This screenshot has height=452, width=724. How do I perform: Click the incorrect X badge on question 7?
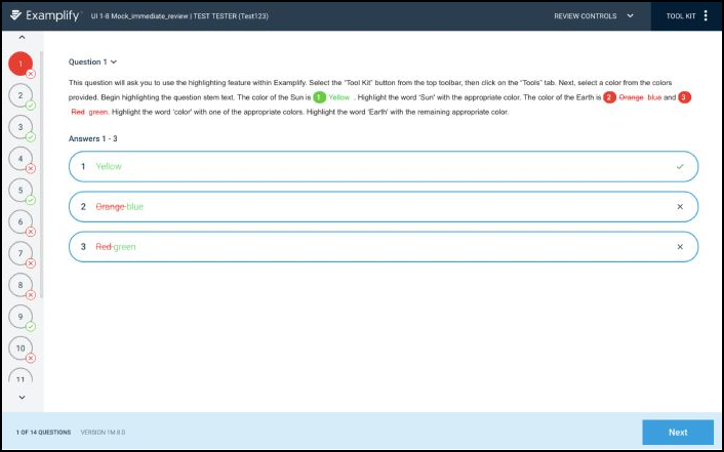click(x=30, y=264)
